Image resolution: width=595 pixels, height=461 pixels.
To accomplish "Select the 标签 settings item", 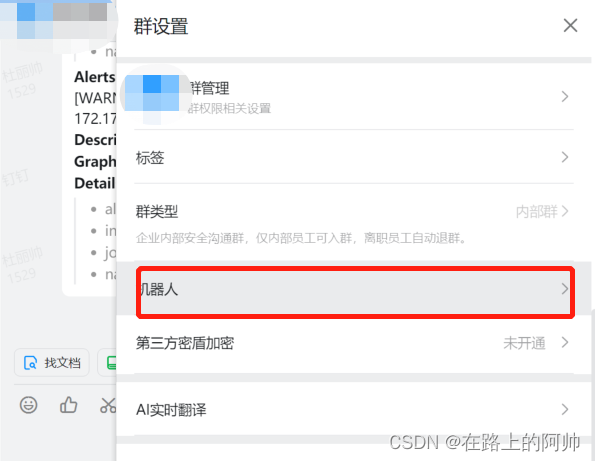I will [x=354, y=157].
